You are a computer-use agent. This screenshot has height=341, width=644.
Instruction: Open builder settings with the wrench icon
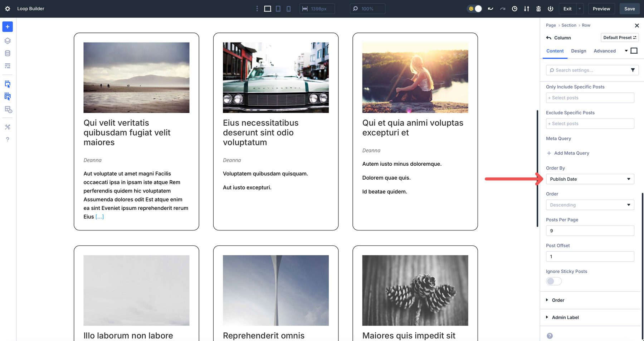[7, 127]
